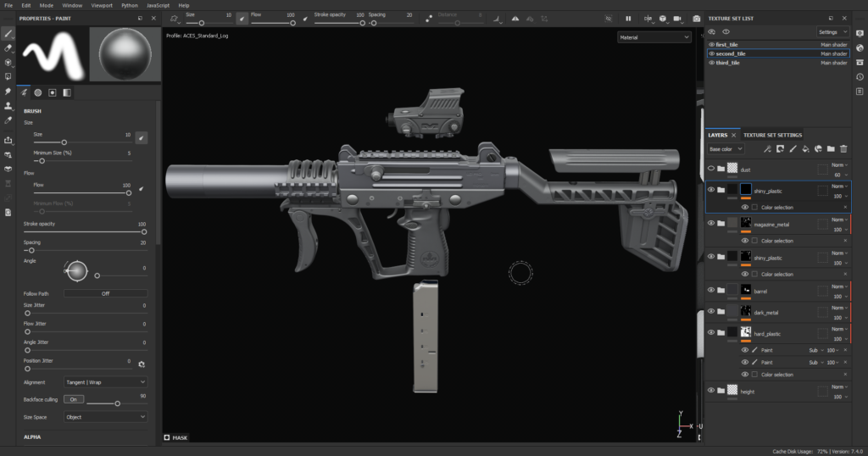Screen dimensions: 868x456
Task: Adjust the Size Jitter slider
Action: tap(86, 314)
